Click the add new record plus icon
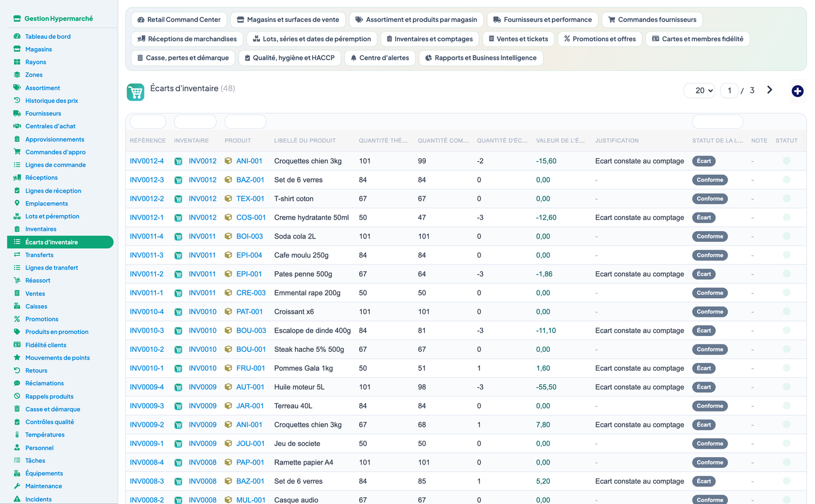The height and width of the screenshot is (504, 815). [x=797, y=91]
